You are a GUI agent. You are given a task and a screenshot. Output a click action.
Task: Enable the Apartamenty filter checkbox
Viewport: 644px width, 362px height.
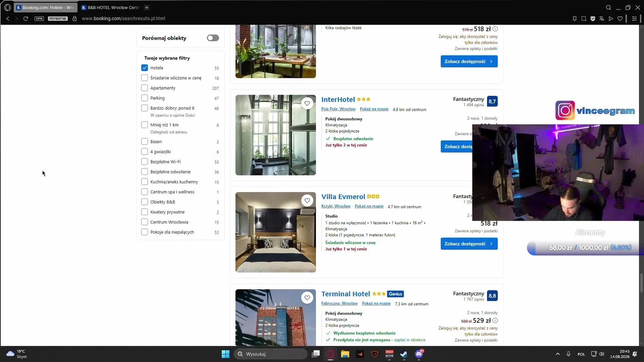click(144, 88)
